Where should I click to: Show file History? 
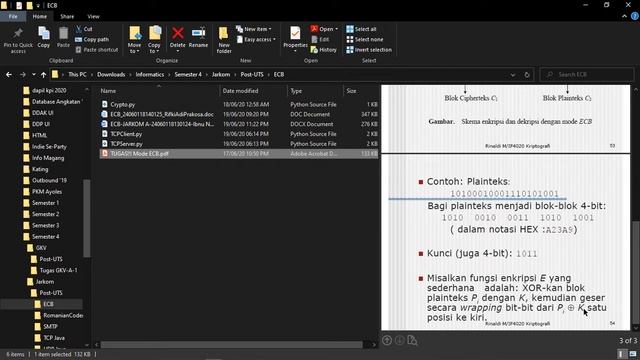point(324,50)
